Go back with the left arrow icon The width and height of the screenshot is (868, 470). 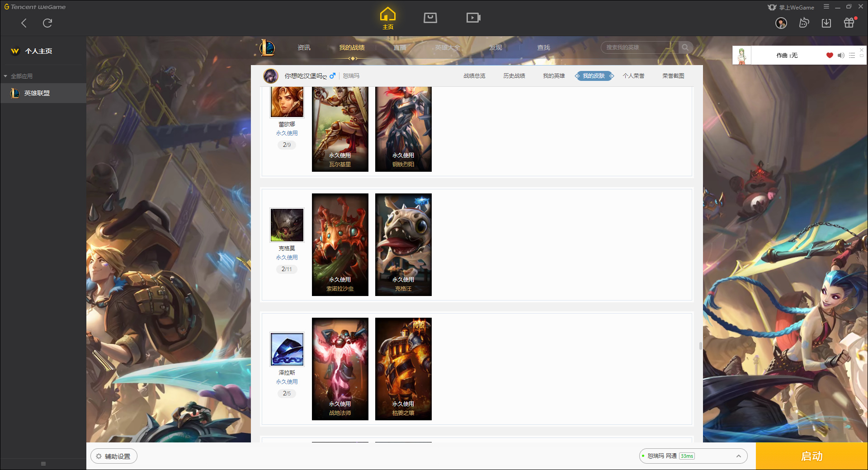[x=24, y=23]
